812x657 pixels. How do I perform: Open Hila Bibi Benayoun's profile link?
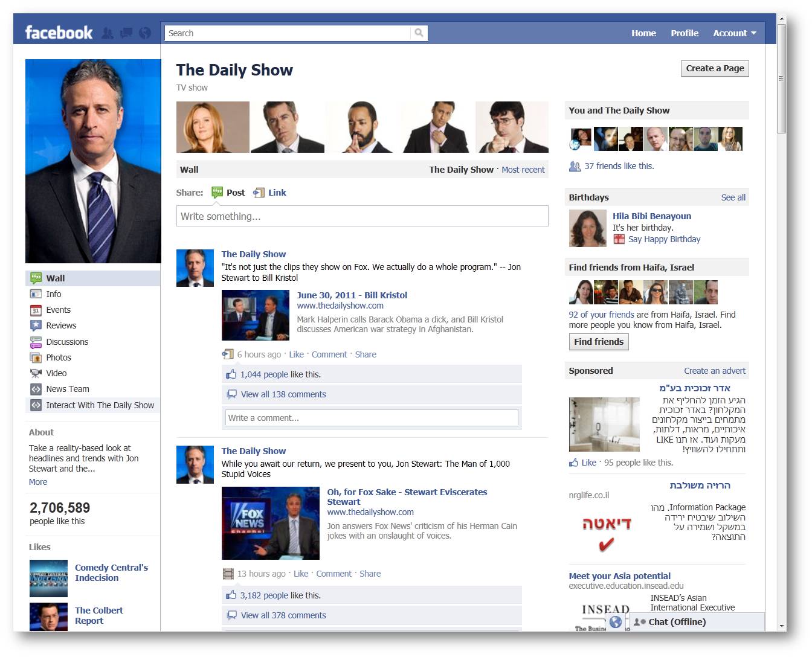652,216
